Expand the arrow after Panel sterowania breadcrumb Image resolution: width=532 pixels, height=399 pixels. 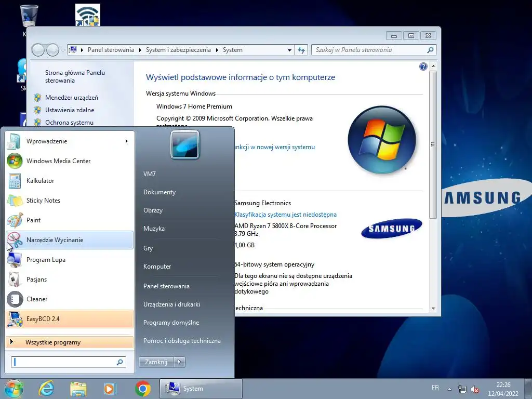[x=140, y=50]
